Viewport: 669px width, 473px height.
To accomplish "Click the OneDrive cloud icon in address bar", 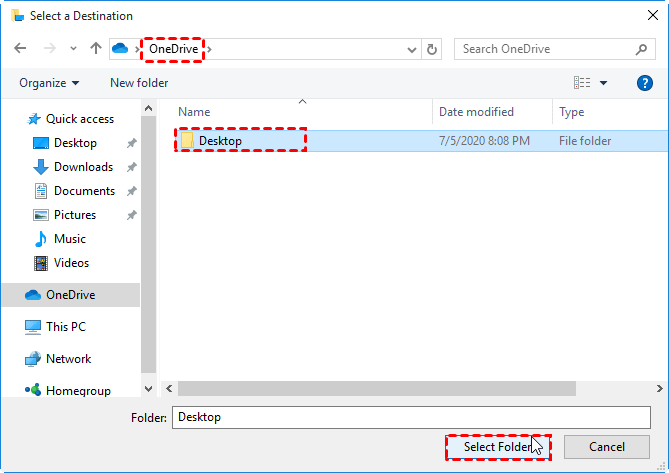I will (121, 49).
